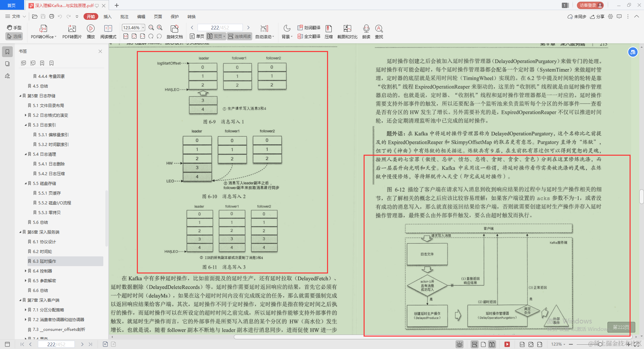The image size is (644, 349).
Task: Open the 压缩 compress tool
Action: point(328,31)
